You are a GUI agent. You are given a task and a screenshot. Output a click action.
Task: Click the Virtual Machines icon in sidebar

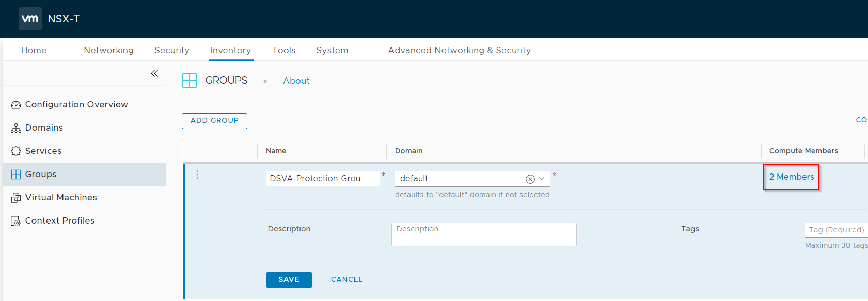(16, 198)
